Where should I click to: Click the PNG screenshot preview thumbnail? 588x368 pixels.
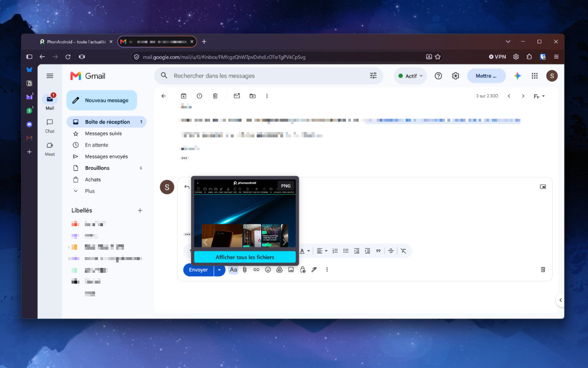245,213
